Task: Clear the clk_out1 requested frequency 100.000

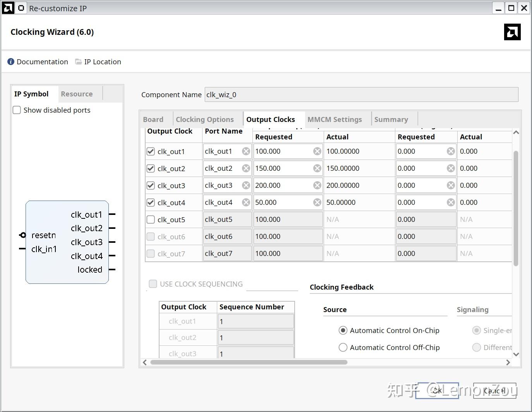Action: pos(317,151)
